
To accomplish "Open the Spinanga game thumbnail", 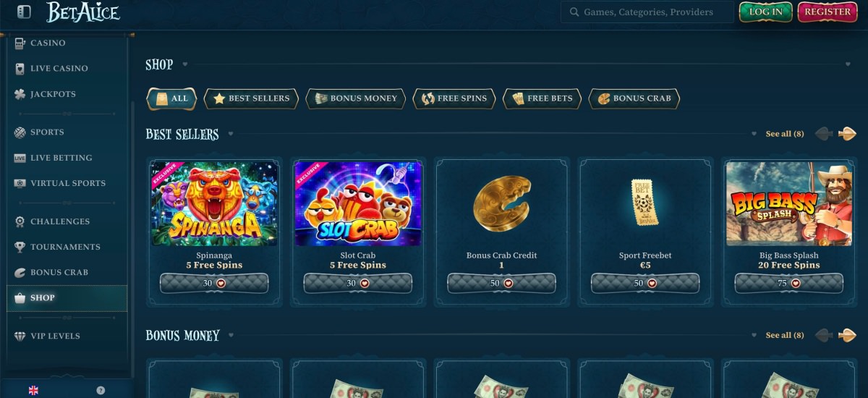I will click(215, 204).
